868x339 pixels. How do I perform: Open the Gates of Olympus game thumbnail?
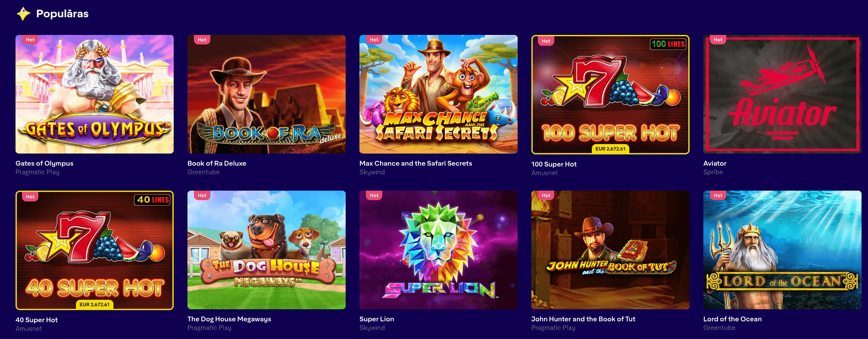pos(94,94)
